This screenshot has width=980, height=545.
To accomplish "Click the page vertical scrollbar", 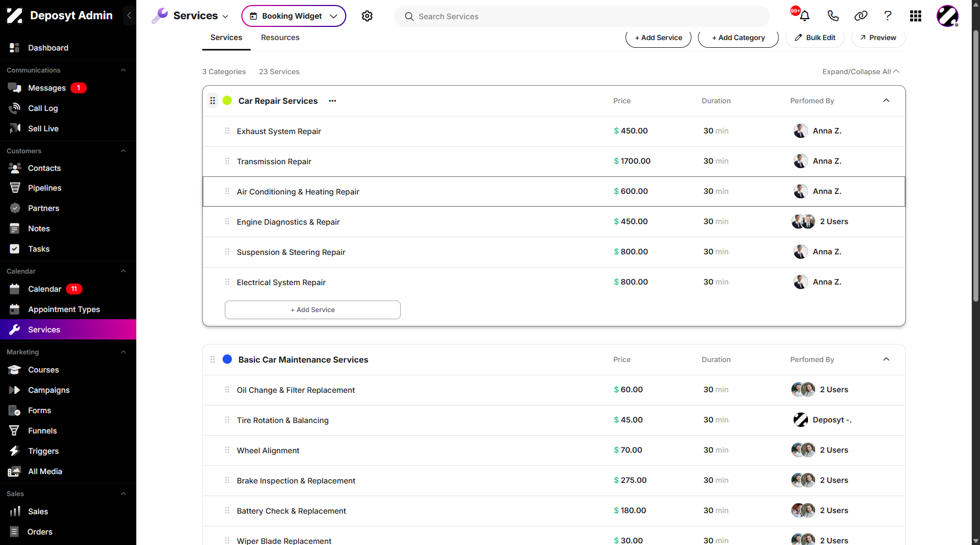I will tap(976, 165).
